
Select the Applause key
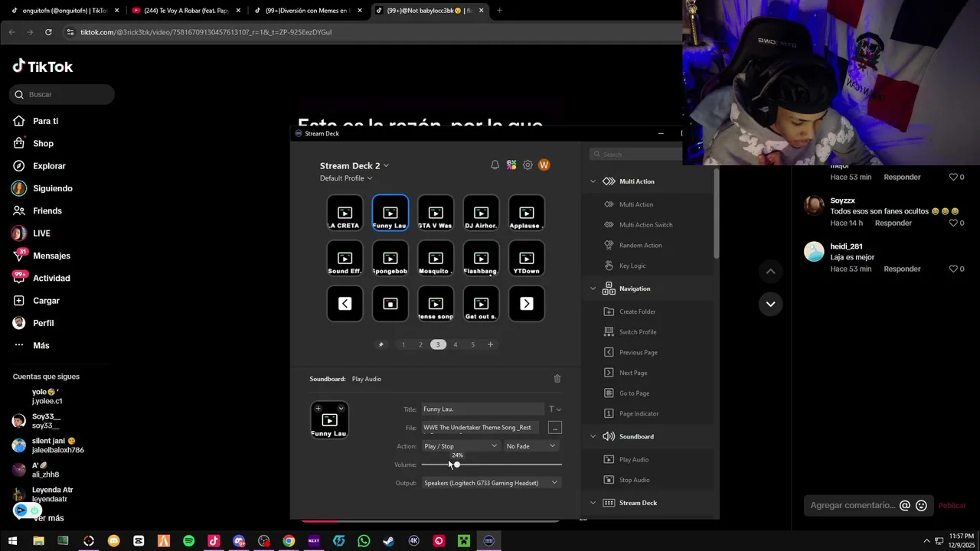click(527, 213)
